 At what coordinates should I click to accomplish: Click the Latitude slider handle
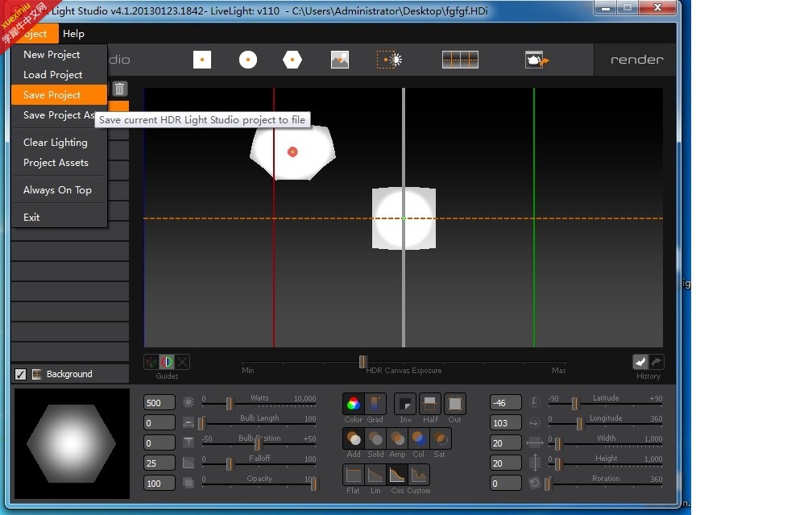(574, 403)
